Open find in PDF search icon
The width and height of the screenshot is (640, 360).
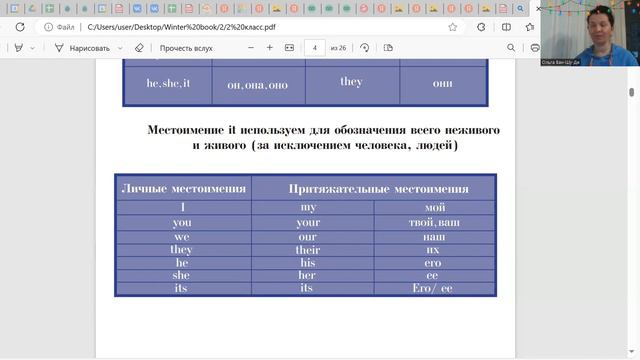511,48
